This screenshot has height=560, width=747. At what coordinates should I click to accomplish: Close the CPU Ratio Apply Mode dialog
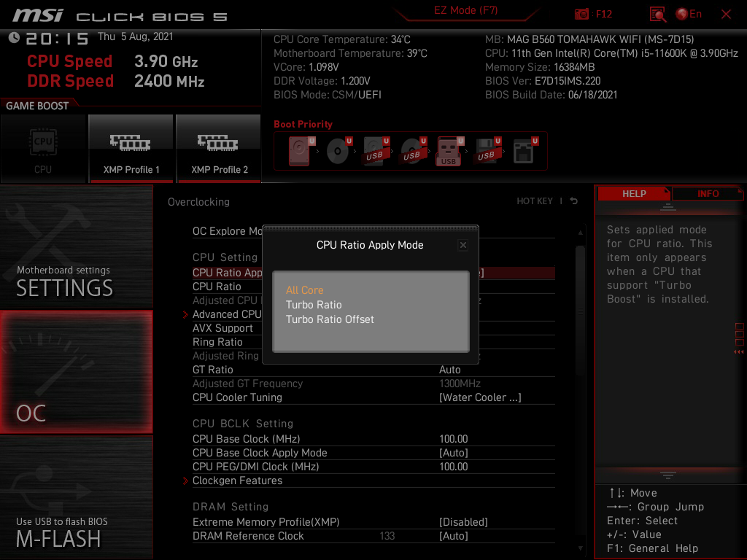pyautogui.click(x=462, y=245)
